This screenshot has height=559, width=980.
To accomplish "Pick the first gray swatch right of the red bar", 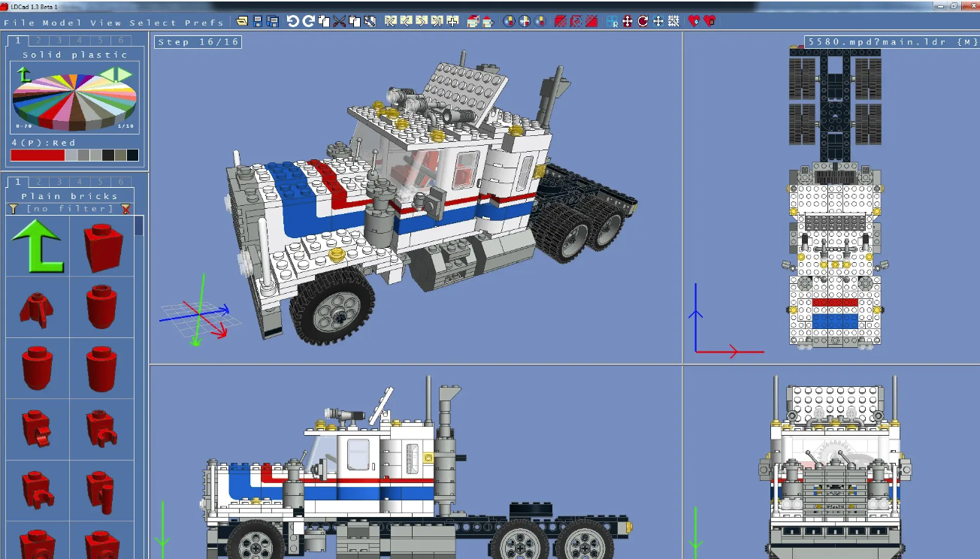I will pyautogui.click(x=71, y=156).
